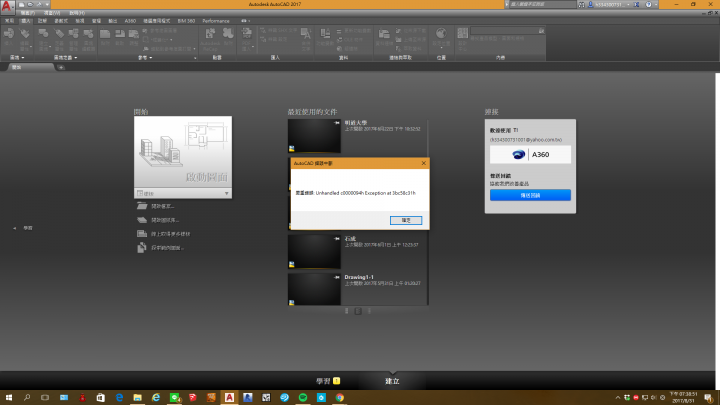Click the plus new drawing tab button
The width and height of the screenshot is (720, 405).
click(61, 68)
